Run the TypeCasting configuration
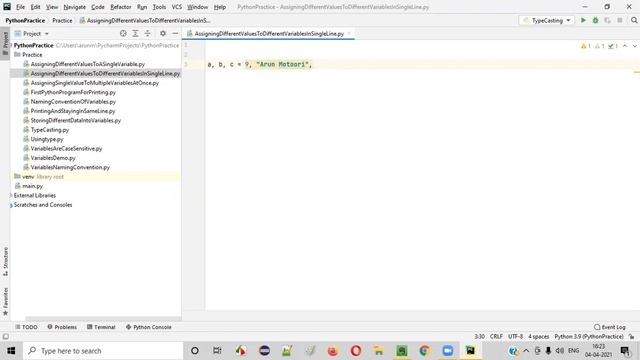640x360 pixels. [583, 20]
